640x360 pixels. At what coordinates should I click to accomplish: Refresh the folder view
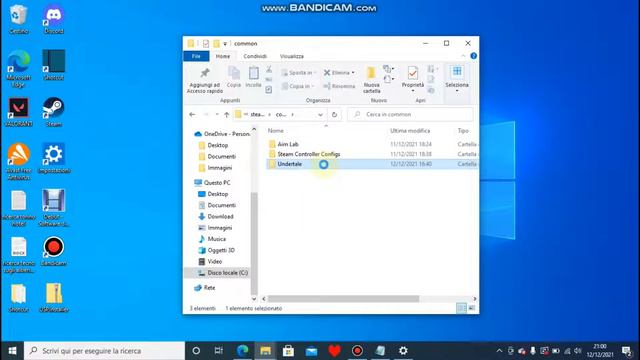[334, 115]
